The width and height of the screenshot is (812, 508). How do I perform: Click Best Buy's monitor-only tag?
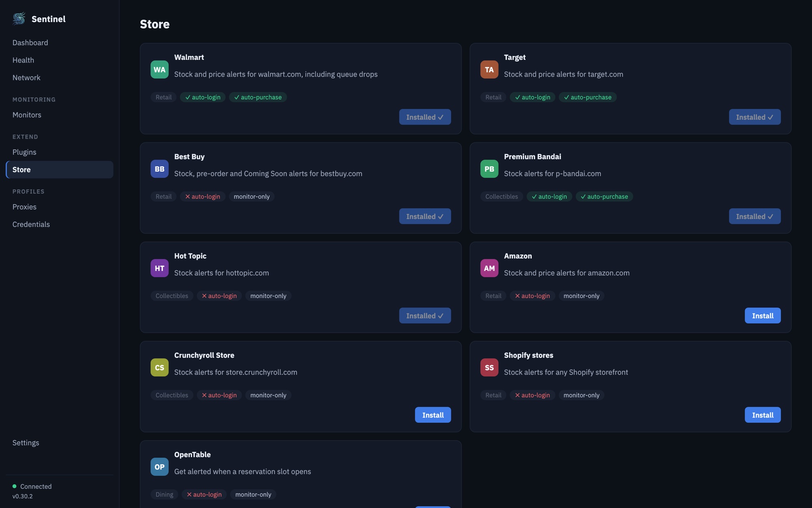(x=252, y=196)
